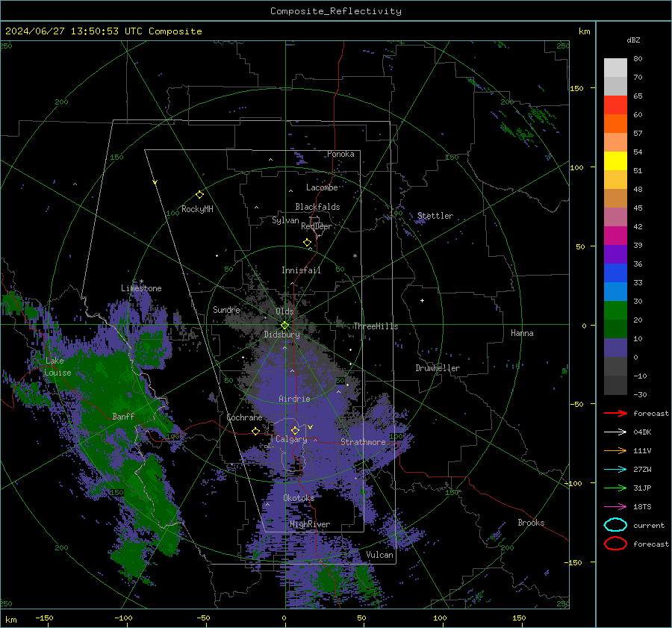The image size is (672, 628).
Task: Click the -150 tick on bottom axis
Action: point(44,618)
